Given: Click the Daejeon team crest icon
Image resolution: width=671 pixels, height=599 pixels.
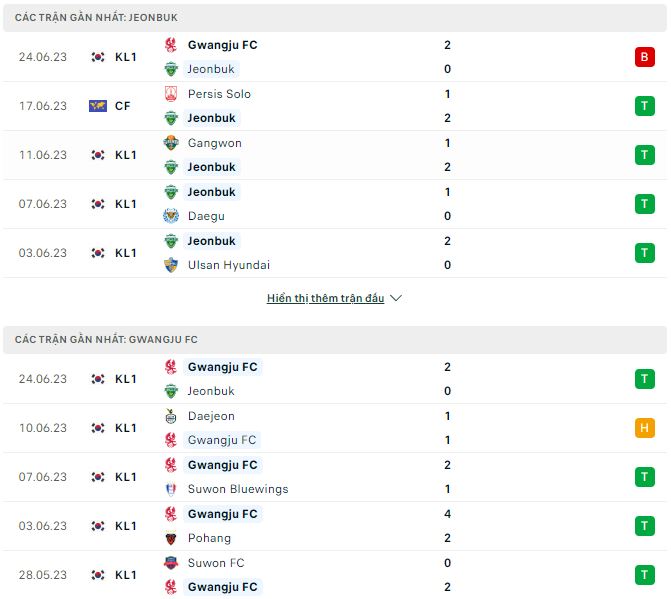Looking at the screenshot, I should coord(170,416).
